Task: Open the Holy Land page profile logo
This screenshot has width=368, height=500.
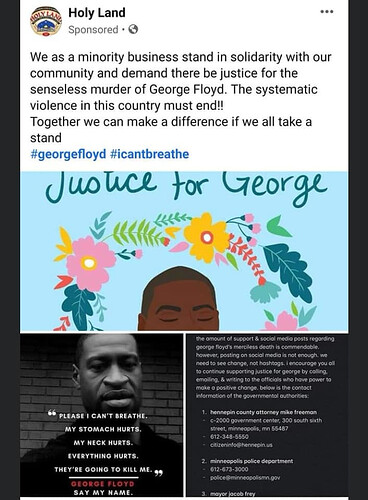Action: coord(46,21)
